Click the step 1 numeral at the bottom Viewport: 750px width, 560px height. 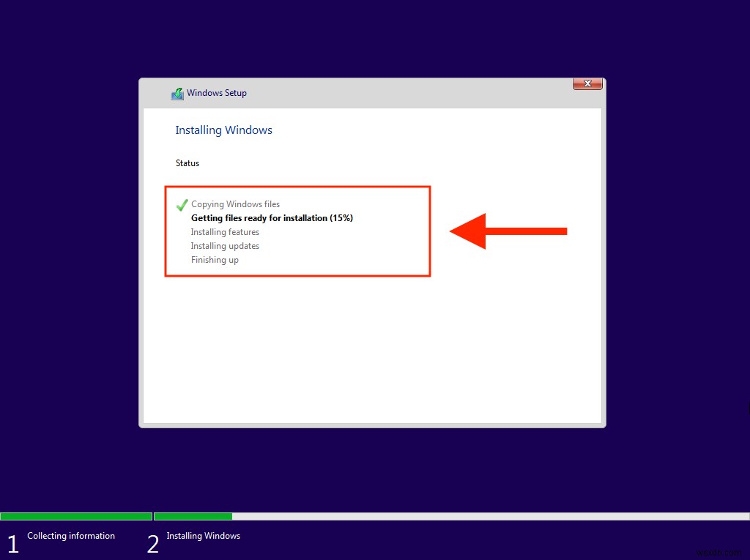12,542
